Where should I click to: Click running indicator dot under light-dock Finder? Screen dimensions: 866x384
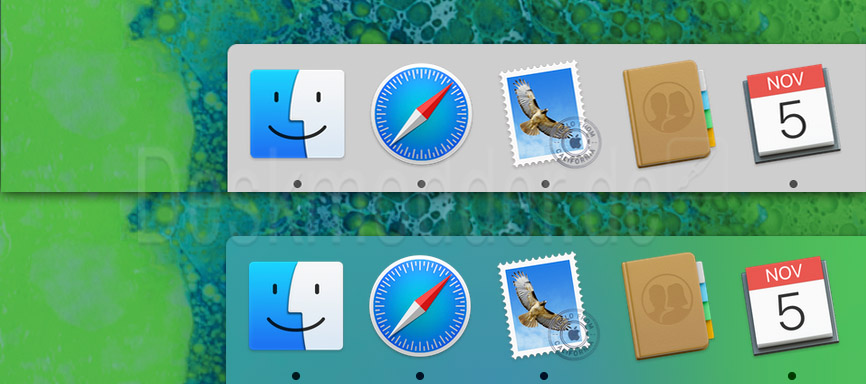[297, 184]
